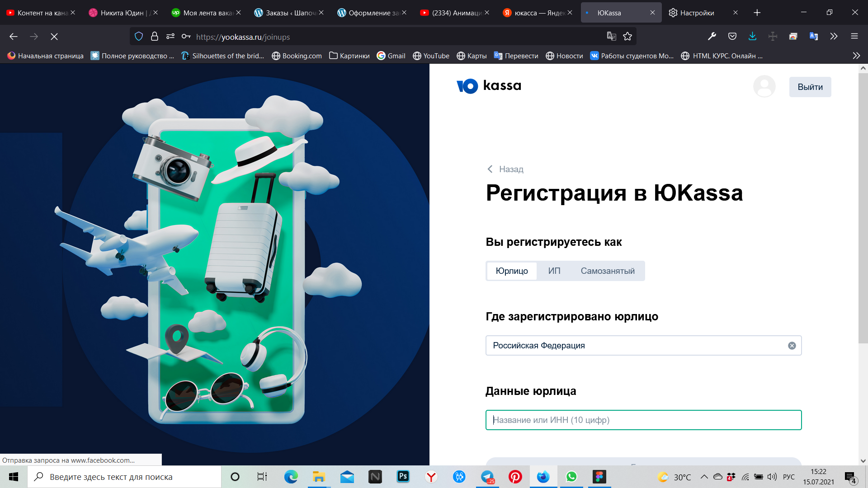
Task: Open the tracking protection shield icon
Action: [x=139, y=37]
